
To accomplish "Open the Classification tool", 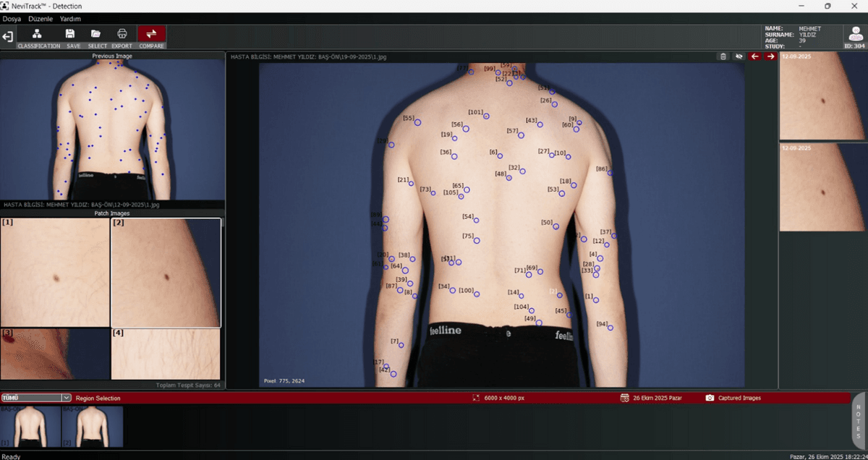I will [38, 37].
